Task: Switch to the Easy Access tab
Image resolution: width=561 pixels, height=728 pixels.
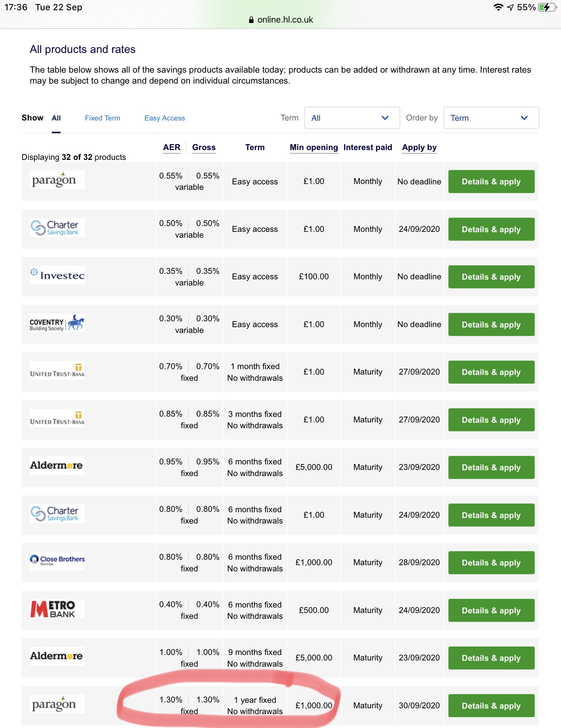Action: click(164, 118)
